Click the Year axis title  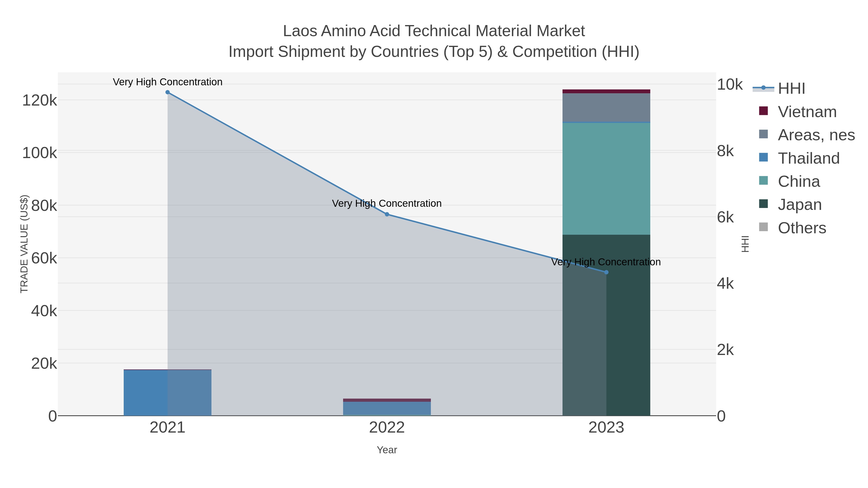point(387,450)
